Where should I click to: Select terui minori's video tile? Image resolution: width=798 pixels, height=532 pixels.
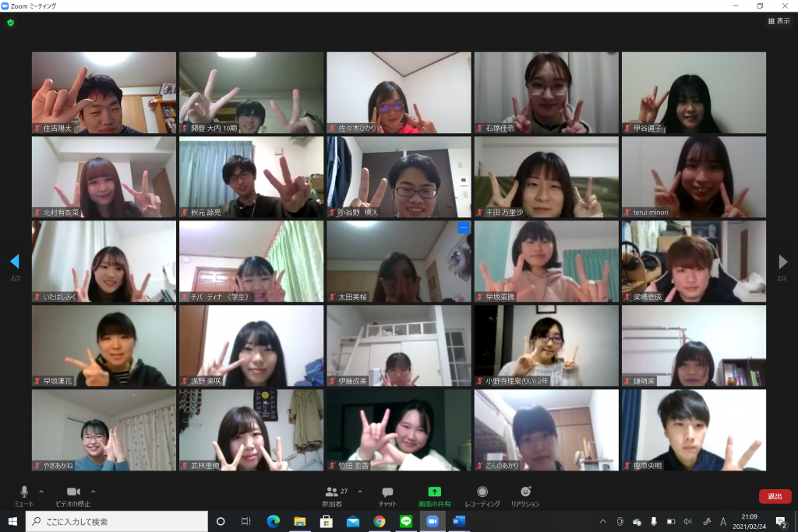pyautogui.click(x=693, y=177)
